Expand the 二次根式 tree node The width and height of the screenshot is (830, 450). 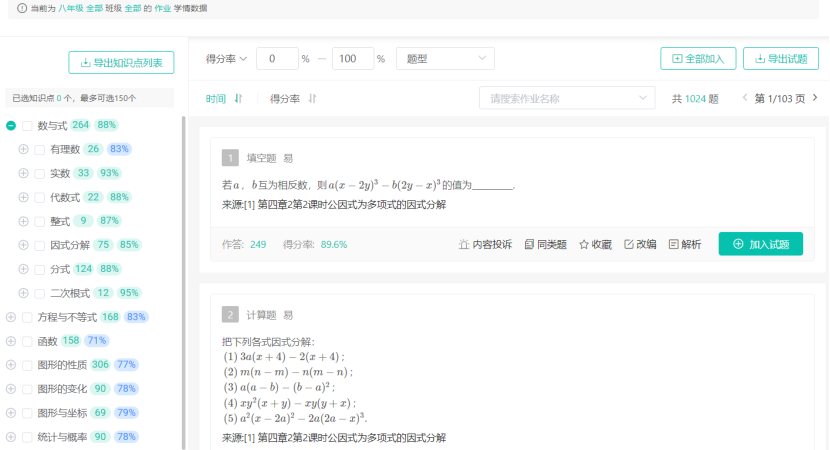click(23, 293)
